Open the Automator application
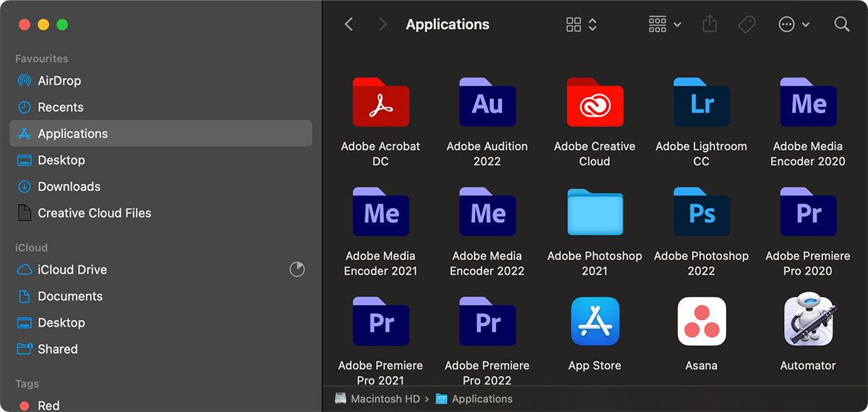The image size is (868, 412). click(808, 321)
